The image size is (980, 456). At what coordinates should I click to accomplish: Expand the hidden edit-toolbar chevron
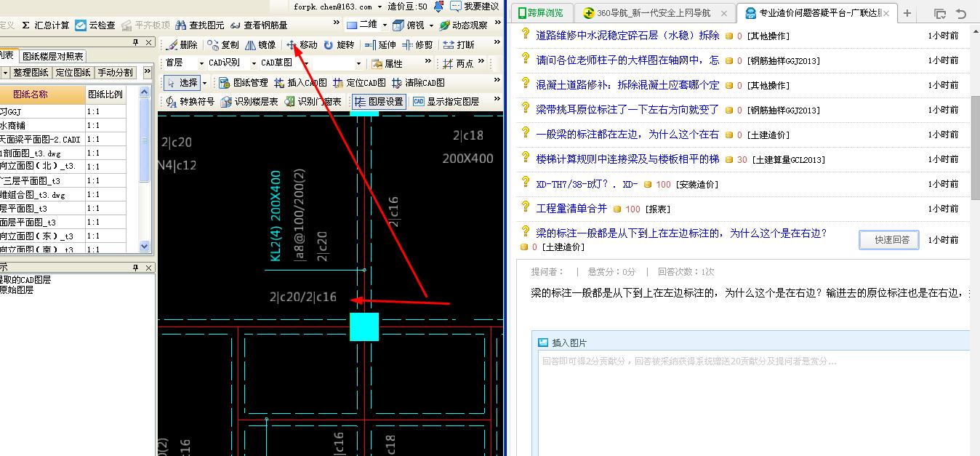[x=497, y=43]
